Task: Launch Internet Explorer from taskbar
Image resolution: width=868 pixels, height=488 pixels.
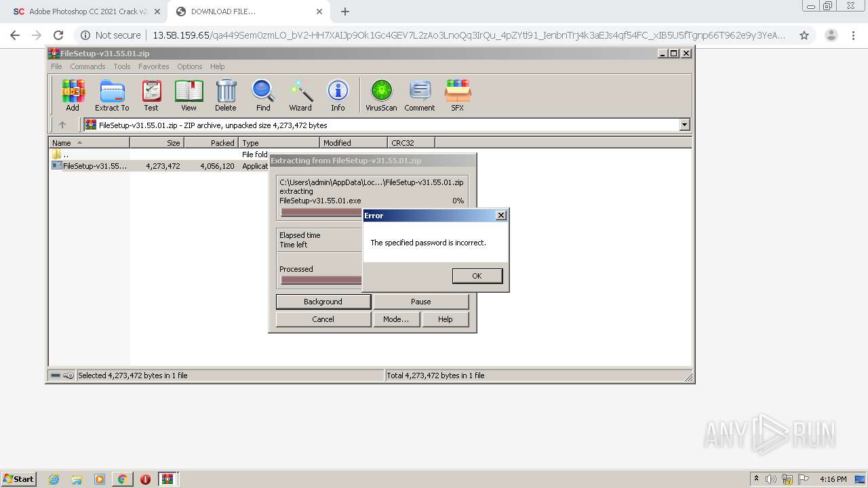Action: (54, 479)
